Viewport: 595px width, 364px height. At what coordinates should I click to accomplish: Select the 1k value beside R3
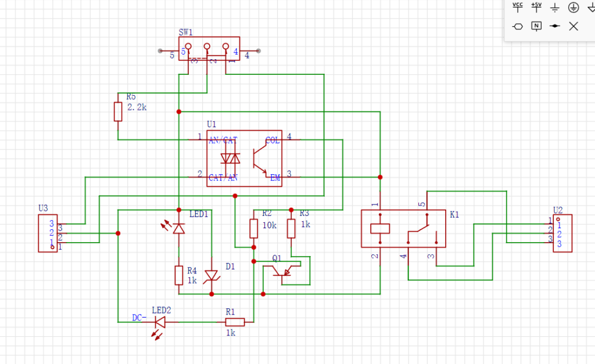[x=306, y=225]
